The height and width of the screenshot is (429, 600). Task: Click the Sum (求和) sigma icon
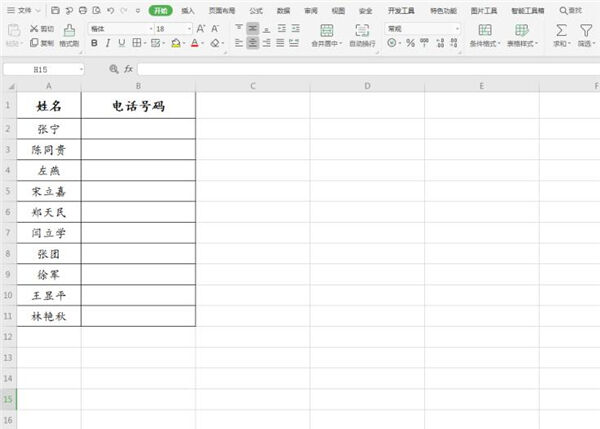561,30
